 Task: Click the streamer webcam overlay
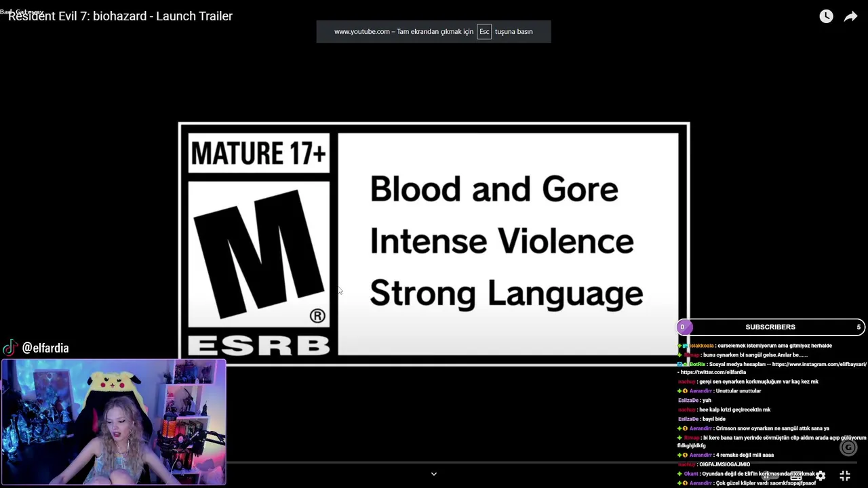click(x=113, y=422)
